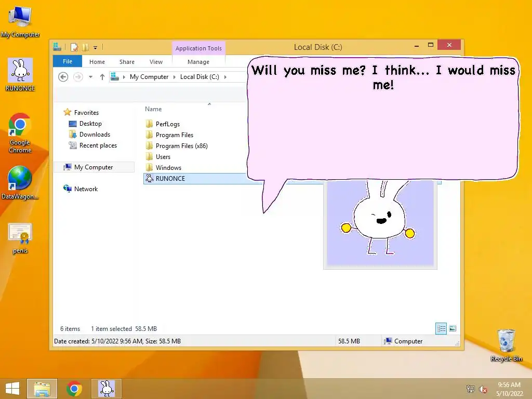532x399 pixels.
Task: Expand the chevron before My Computer in path
Action: (x=124, y=77)
